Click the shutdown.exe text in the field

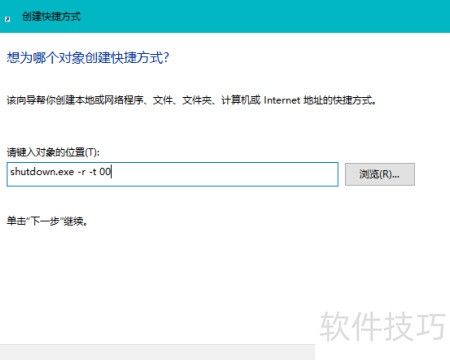[x=42, y=172]
